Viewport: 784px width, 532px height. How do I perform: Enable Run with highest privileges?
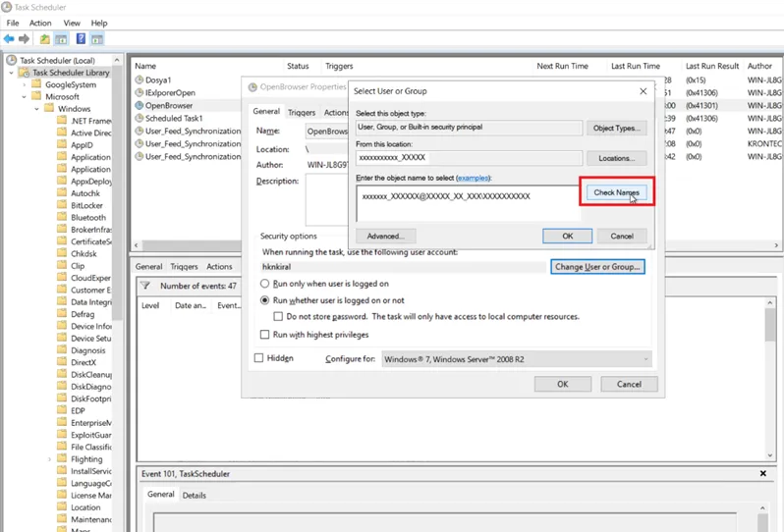click(265, 334)
